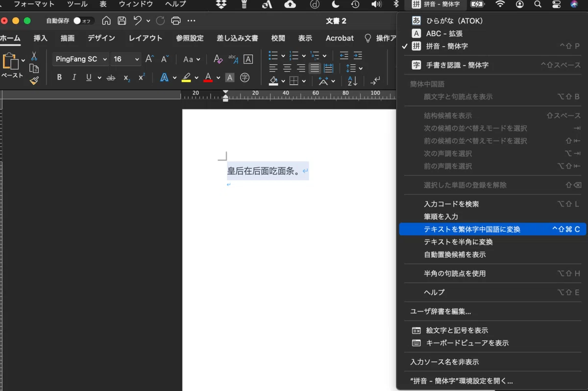Open the phonetic guide (abc A) tool
The image size is (588, 391).
click(233, 59)
